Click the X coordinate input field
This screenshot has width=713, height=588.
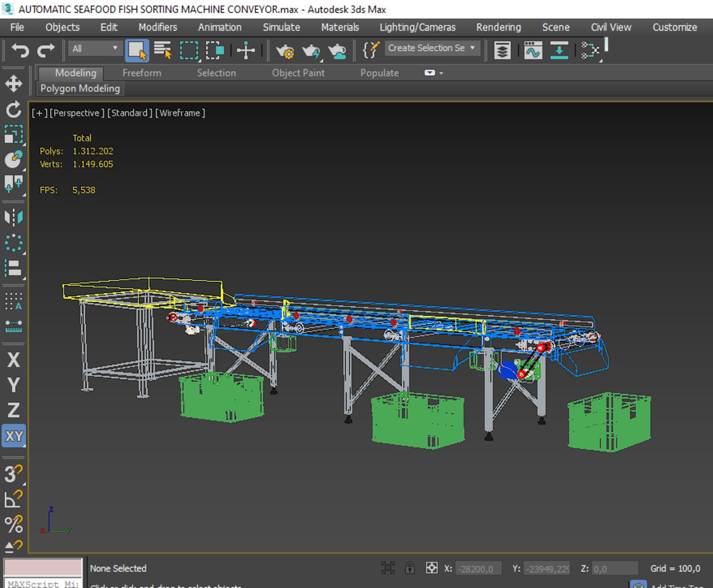pos(477,569)
